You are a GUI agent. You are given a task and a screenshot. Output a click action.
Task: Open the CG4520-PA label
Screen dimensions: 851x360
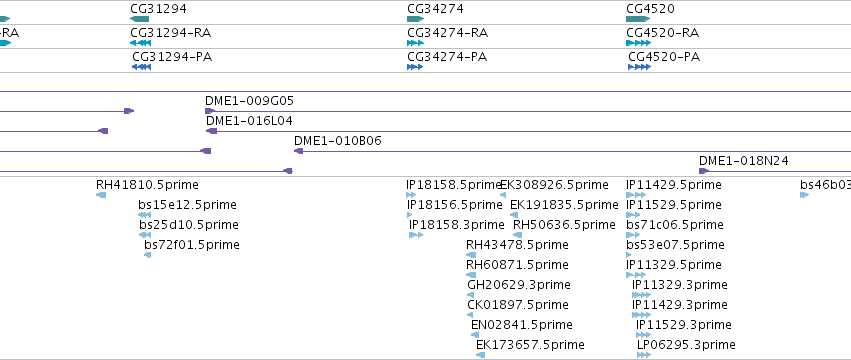[x=664, y=56]
